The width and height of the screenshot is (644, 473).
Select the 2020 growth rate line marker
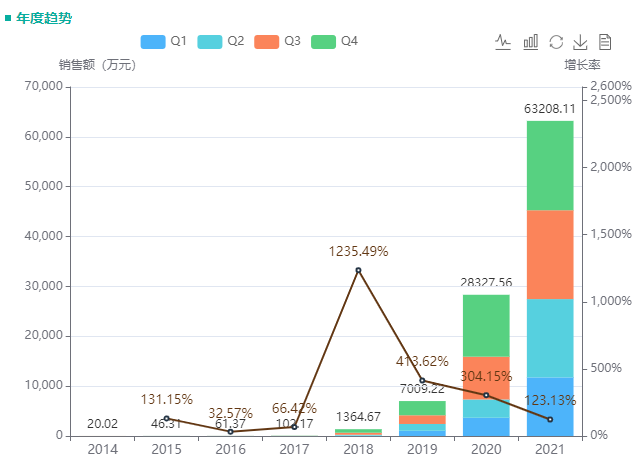click(486, 395)
